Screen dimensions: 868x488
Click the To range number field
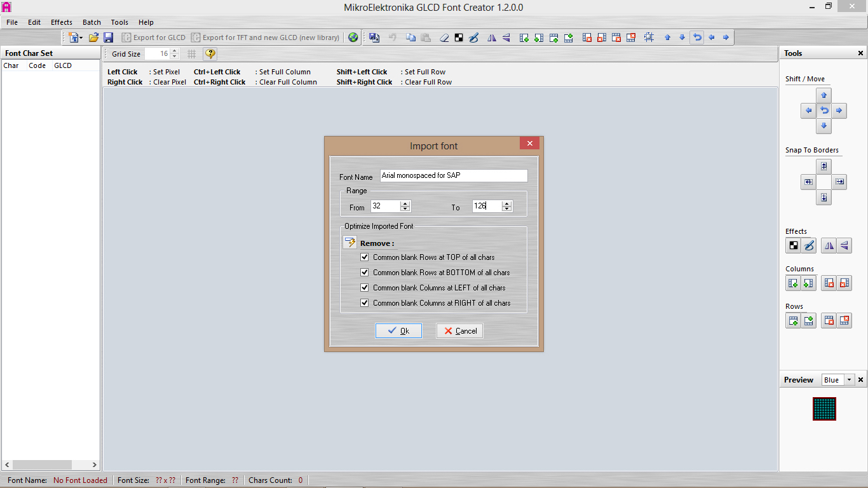point(487,206)
